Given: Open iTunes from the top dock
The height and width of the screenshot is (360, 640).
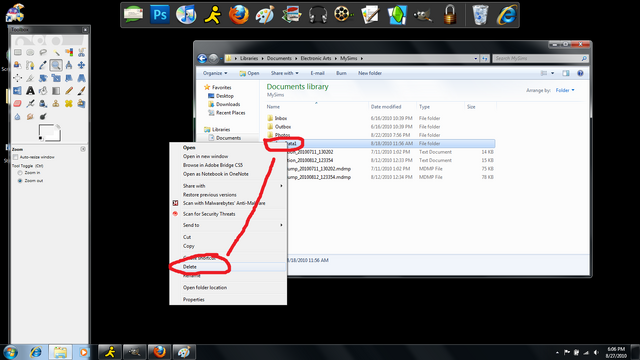Looking at the screenshot, I should (x=186, y=15).
